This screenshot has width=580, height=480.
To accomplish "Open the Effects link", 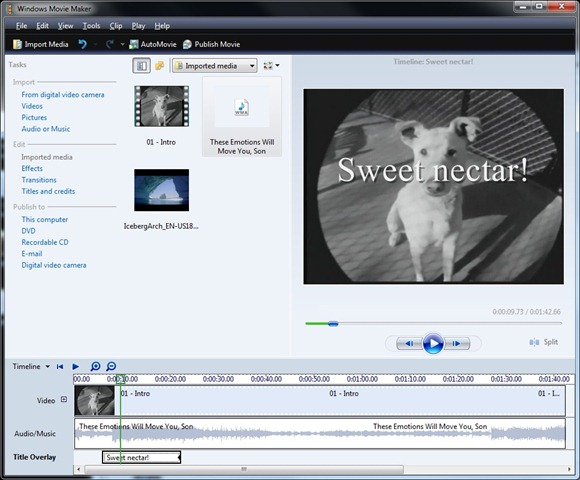I will (32, 169).
